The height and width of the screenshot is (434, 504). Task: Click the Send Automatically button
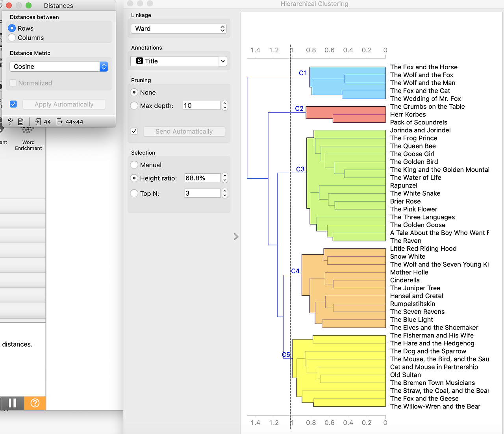[184, 132]
